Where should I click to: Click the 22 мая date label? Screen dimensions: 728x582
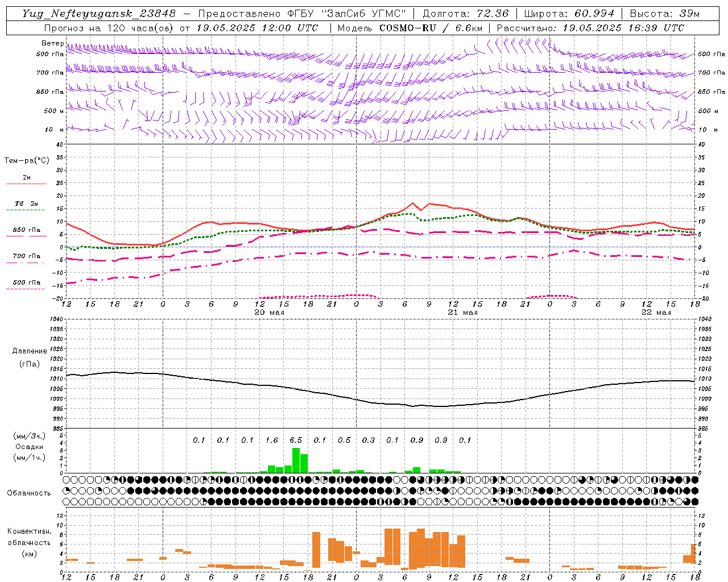(656, 313)
